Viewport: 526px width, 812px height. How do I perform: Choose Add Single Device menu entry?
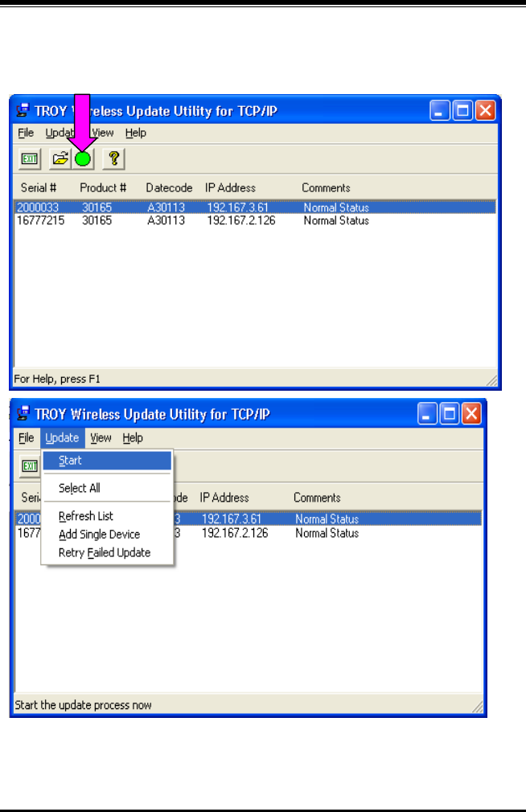pyautogui.click(x=107, y=535)
